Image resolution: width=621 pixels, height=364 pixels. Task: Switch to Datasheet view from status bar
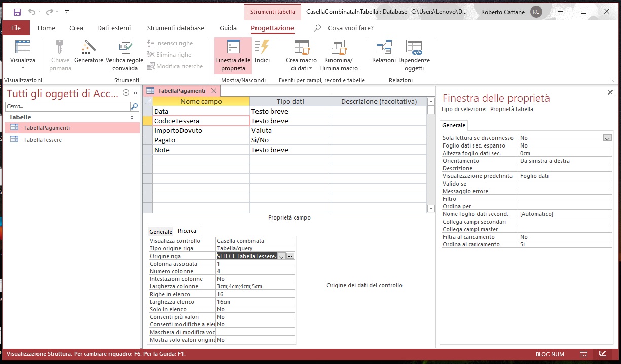(584, 354)
